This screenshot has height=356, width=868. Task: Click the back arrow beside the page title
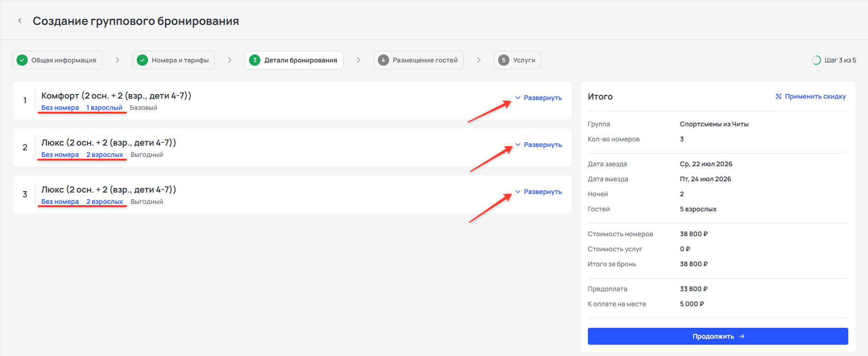pyautogui.click(x=20, y=21)
